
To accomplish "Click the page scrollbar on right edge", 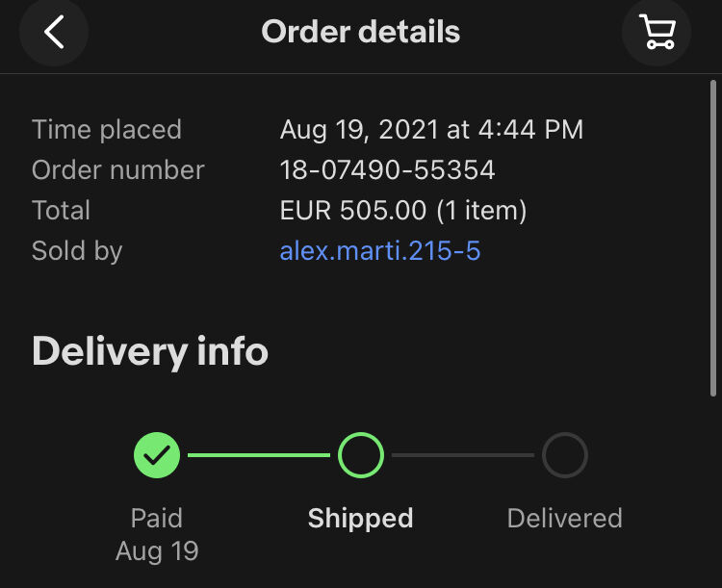I will [712, 241].
